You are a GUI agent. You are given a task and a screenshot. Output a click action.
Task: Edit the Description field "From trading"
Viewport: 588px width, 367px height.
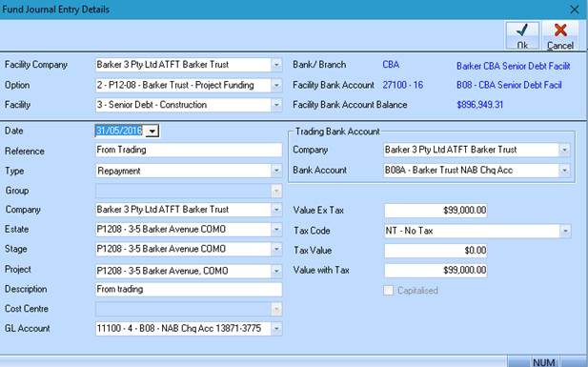(x=189, y=290)
